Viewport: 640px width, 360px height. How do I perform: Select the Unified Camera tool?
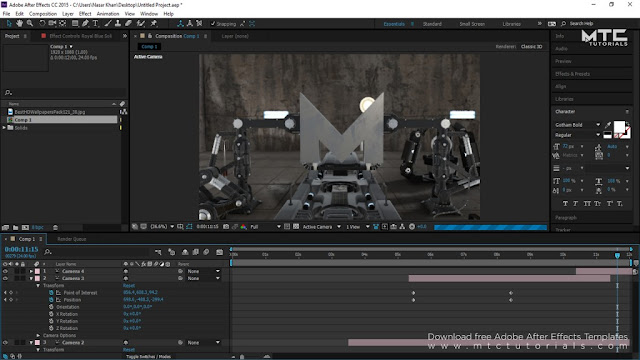pos(52,24)
